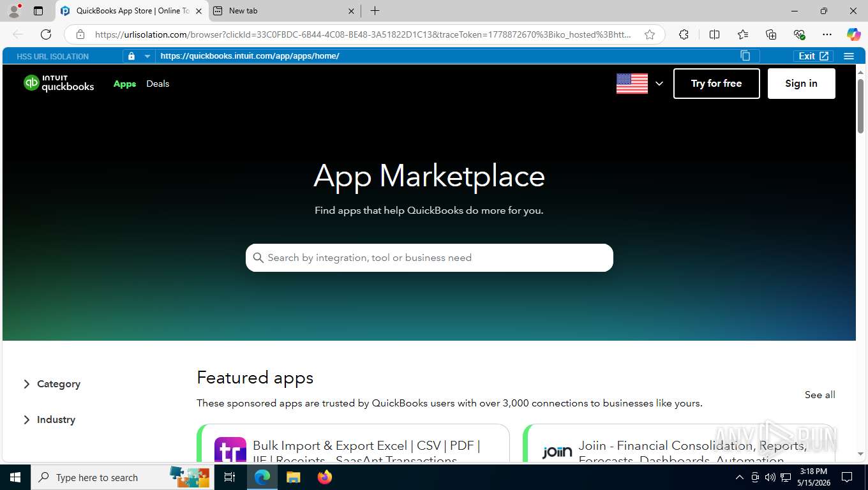
Task: Open See all featured apps
Action: [819, 395]
